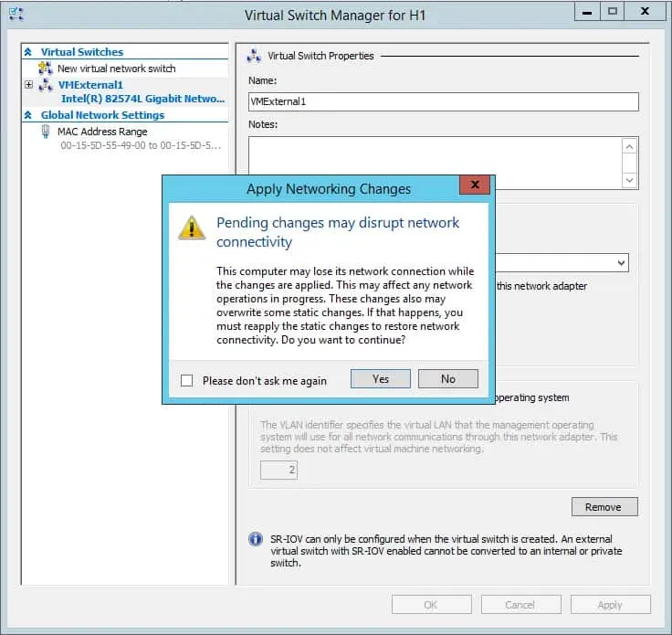Screen dimensions: 672x635
Task: Select New virtual network switch item
Action: (x=116, y=69)
